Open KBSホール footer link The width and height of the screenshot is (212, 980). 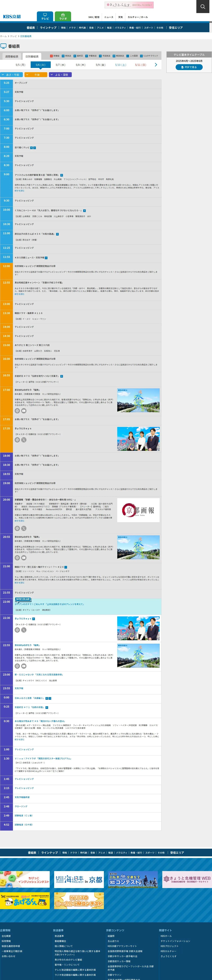point(166,936)
